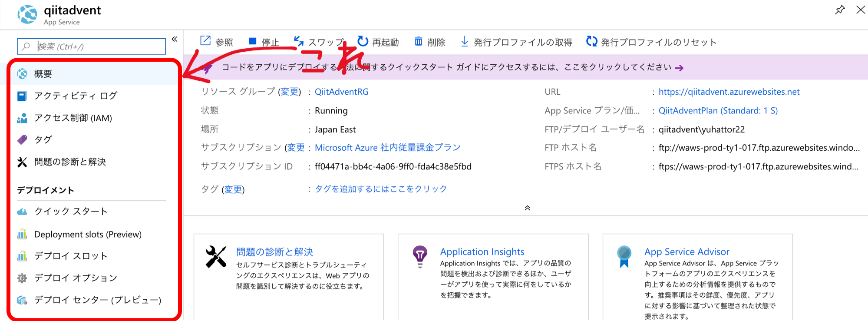Click the magnifier icon in the search box
The image size is (868, 321).
26,46
